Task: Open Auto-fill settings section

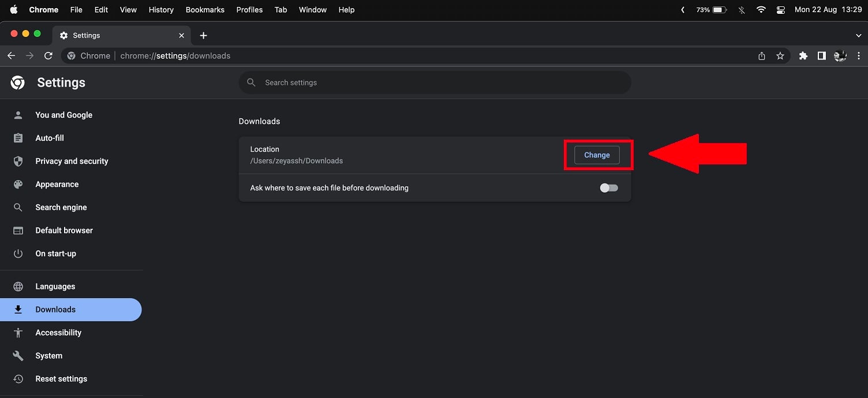Action: pyautogui.click(x=50, y=138)
